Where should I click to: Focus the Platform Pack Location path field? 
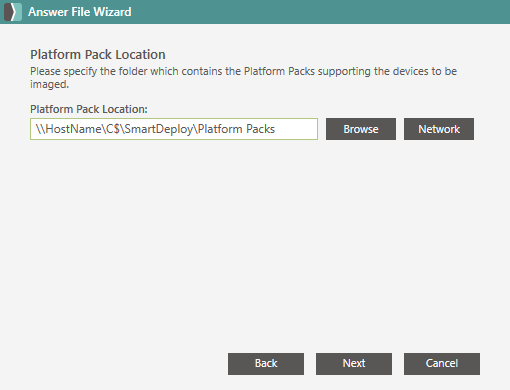coord(174,129)
